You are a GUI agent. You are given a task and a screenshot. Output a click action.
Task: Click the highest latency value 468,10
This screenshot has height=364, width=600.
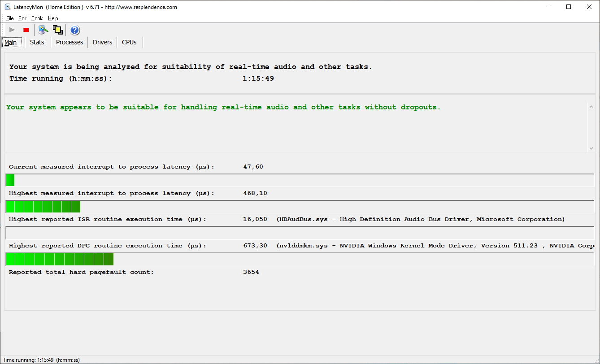click(255, 193)
